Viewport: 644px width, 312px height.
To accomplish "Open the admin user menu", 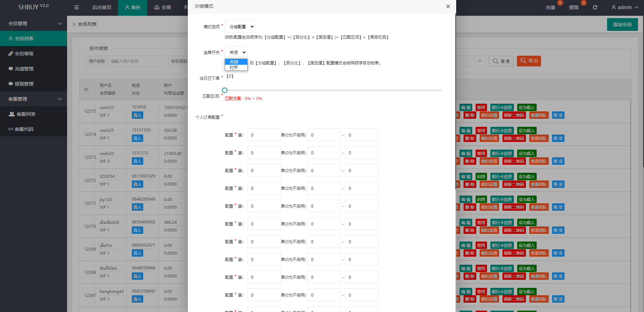I will pos(625,7).
